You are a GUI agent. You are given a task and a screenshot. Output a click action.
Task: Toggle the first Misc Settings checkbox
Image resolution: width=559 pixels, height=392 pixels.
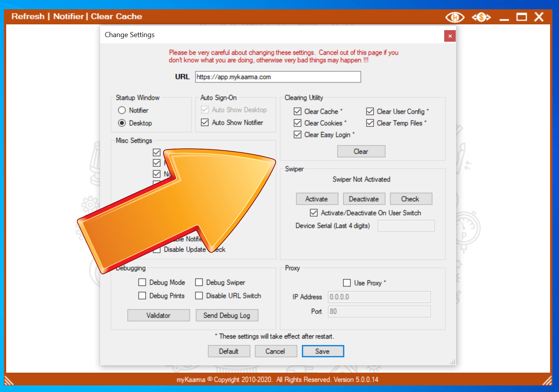157,153
